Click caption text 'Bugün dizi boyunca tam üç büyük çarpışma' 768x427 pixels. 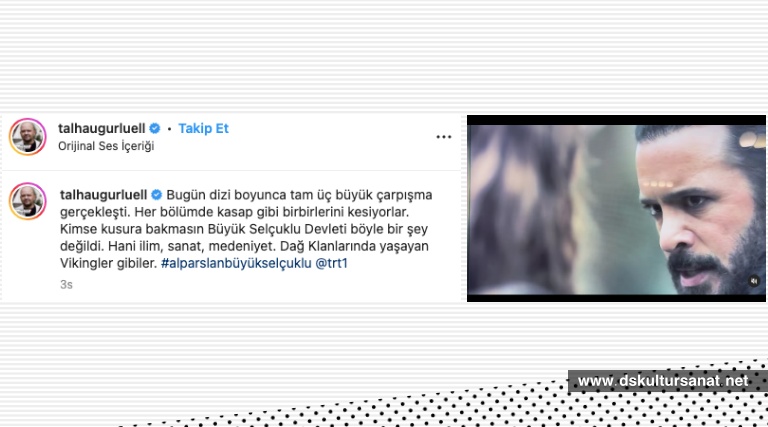[299, 195]
